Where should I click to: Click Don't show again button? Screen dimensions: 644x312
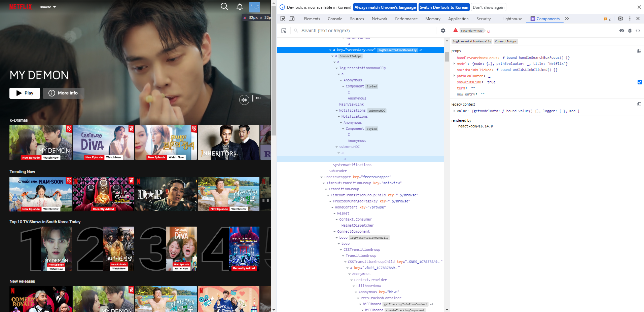489,7
